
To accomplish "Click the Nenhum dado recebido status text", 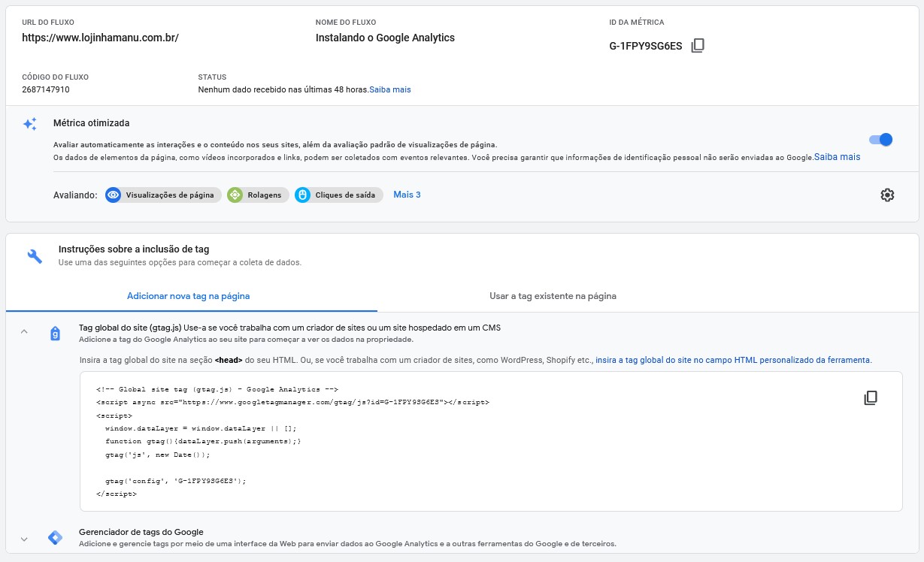I will [x=283, y=89].
